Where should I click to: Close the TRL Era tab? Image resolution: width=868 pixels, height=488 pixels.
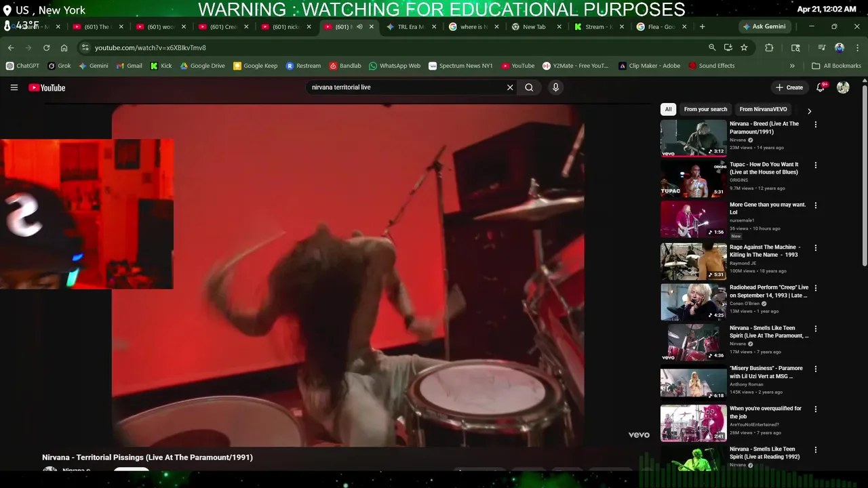(434, 26)
